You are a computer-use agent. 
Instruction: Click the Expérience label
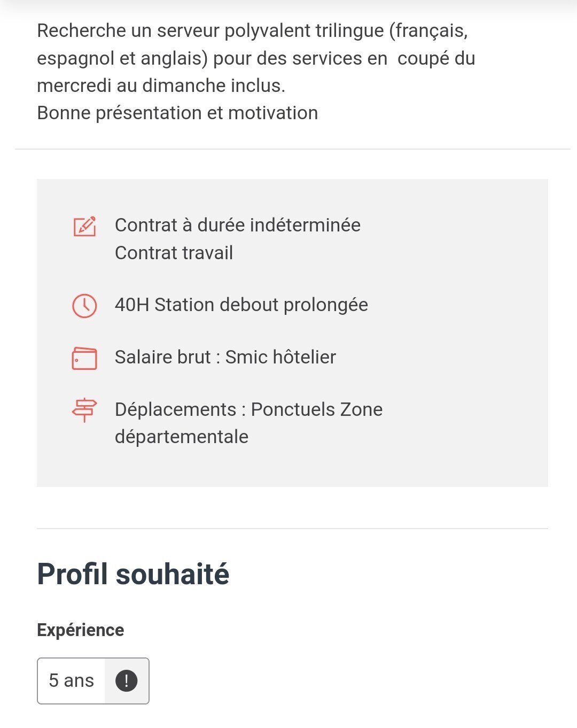pyautogui.click(x=80, y=630)
